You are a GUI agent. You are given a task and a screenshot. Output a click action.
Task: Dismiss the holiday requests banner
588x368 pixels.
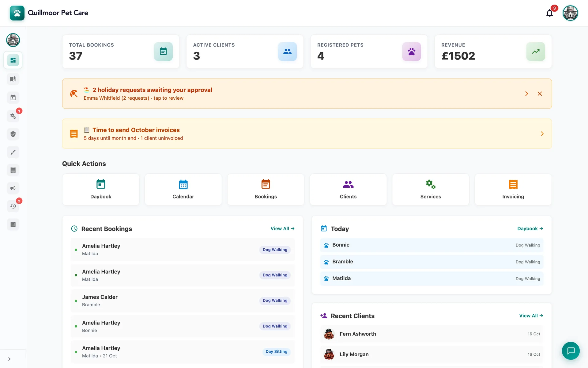point(540,94)
